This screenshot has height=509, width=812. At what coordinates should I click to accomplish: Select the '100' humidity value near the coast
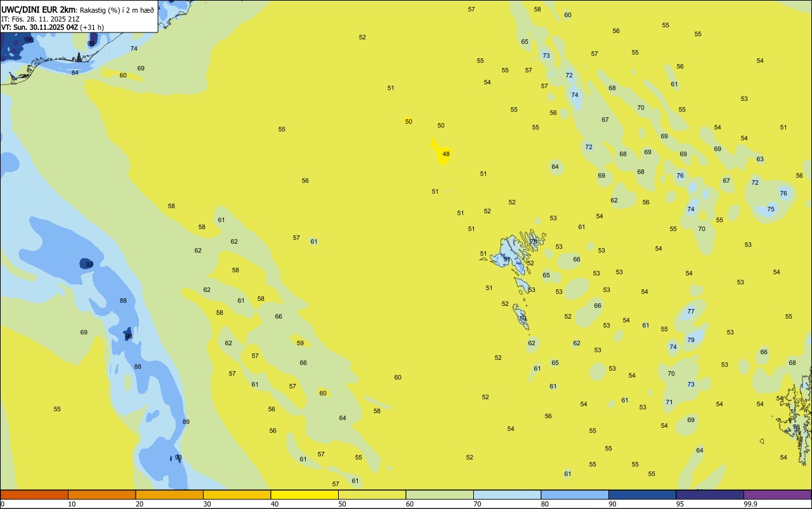click(x=29, y=40)
